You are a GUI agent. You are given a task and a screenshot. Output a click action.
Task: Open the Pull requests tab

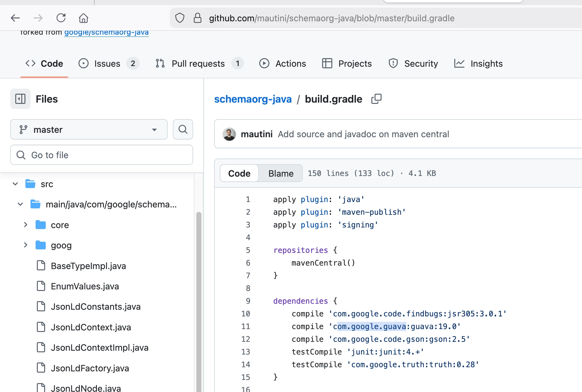(x=199, y=64)
